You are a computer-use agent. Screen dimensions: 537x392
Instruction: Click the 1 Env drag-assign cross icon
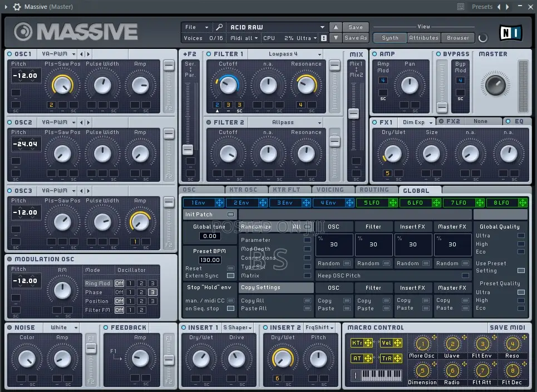click(x=219, y=202)
